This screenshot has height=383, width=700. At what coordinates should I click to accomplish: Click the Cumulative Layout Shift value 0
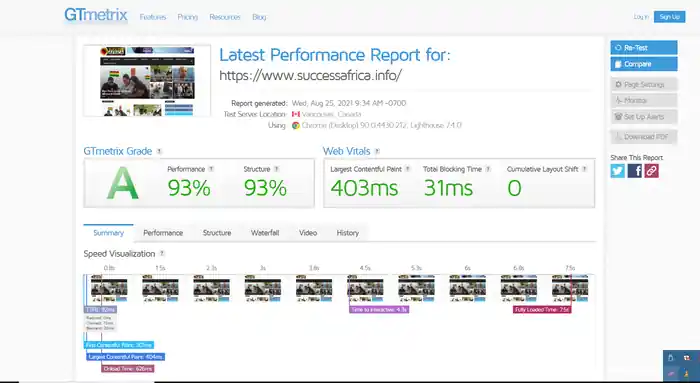point(514,187)
